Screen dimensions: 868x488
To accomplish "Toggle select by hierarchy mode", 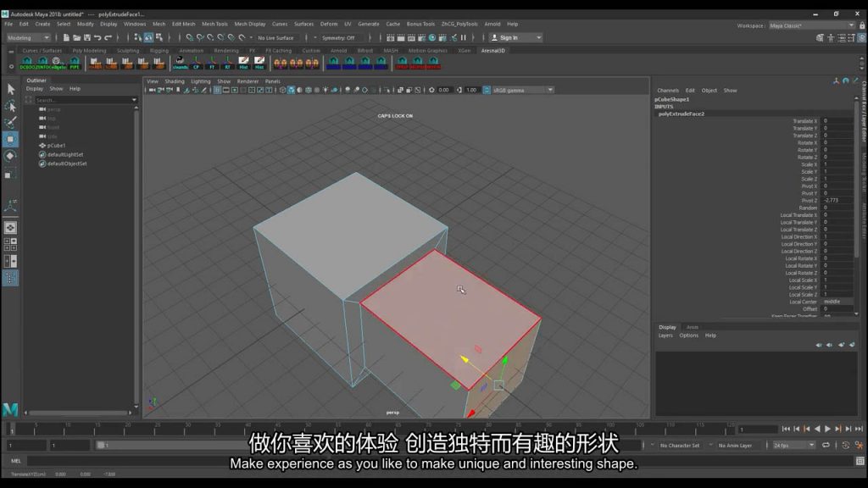I will [138, 37].
